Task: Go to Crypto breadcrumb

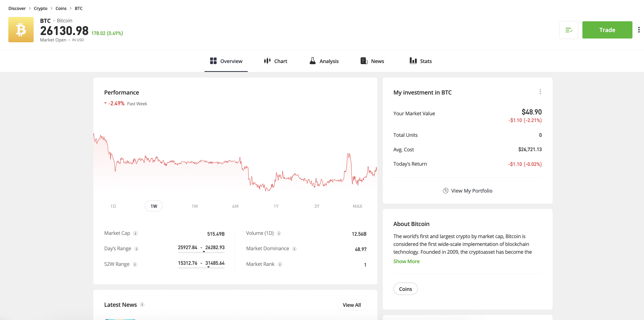Action: point(41,8)
